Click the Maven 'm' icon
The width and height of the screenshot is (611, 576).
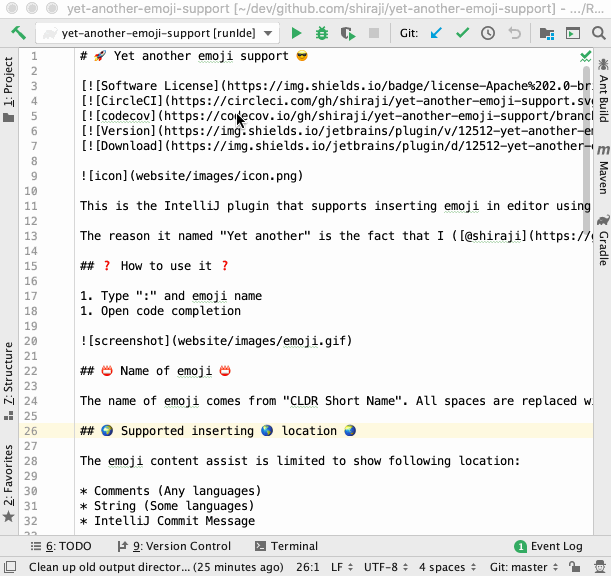603,150
